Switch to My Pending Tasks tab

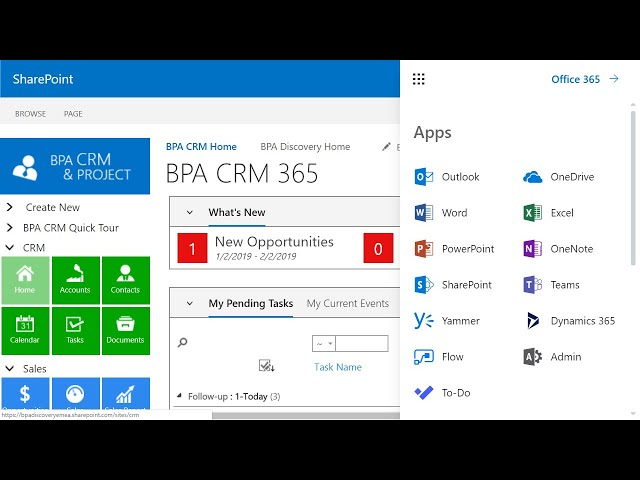coord(251,303)
